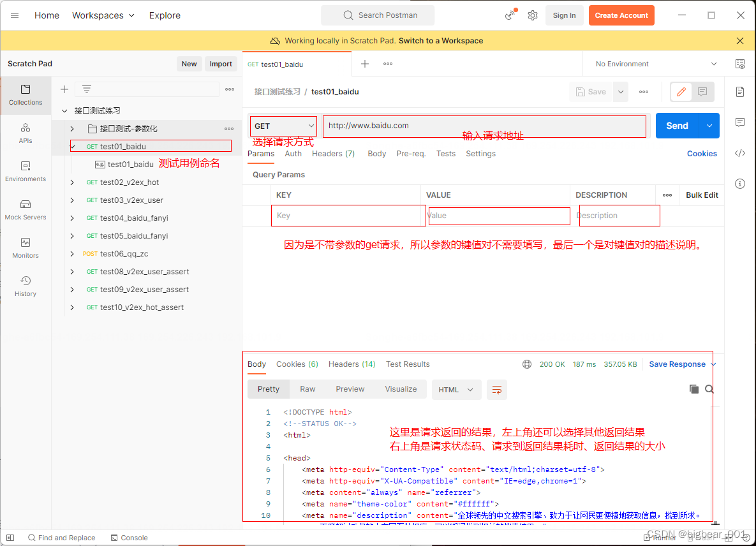Open the HTML format dropdown
The image size is (756, 546).
(x=456, y=389)
